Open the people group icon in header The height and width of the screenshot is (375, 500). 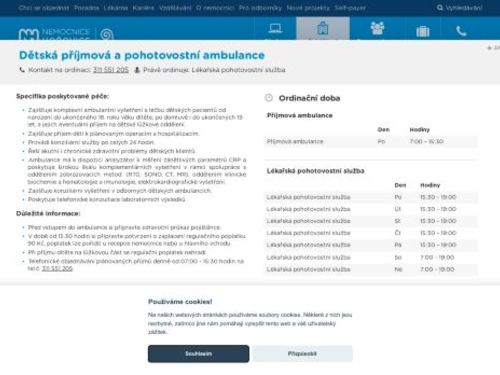(x=377, y=29)
